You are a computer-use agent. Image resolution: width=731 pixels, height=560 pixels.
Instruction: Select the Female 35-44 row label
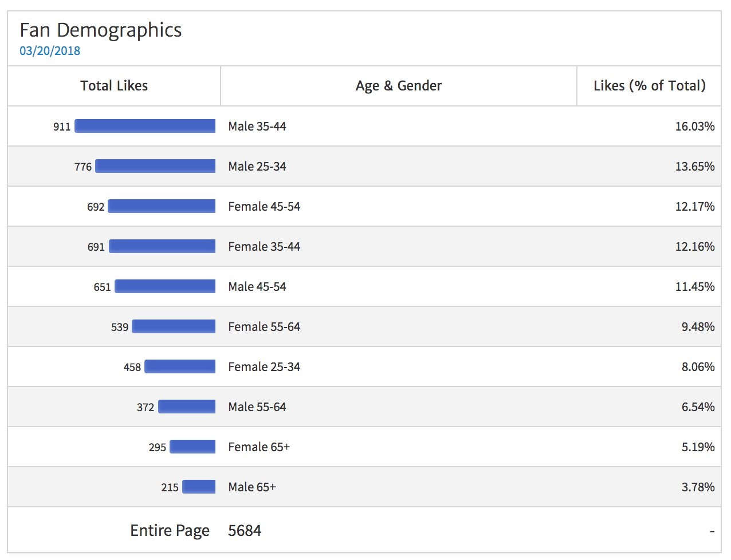[264, 247]
